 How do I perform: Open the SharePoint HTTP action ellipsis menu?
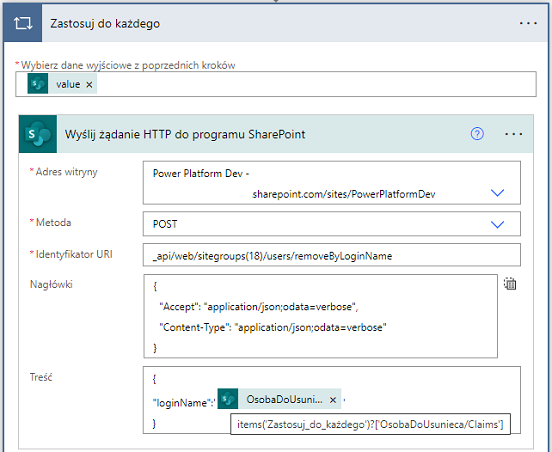(x=513, y=134)
